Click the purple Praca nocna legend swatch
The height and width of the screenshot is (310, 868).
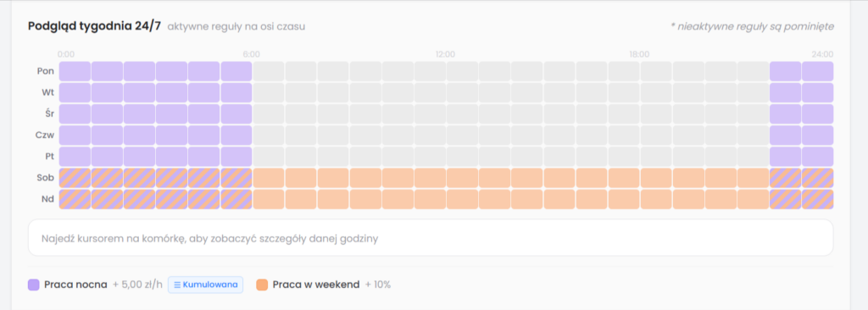[34, 285]
